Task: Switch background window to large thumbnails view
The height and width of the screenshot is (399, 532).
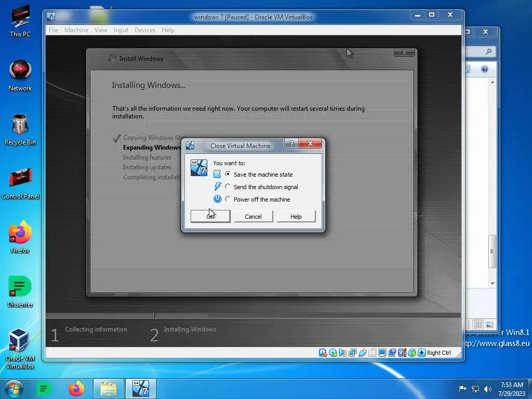Action: point(489,325)
